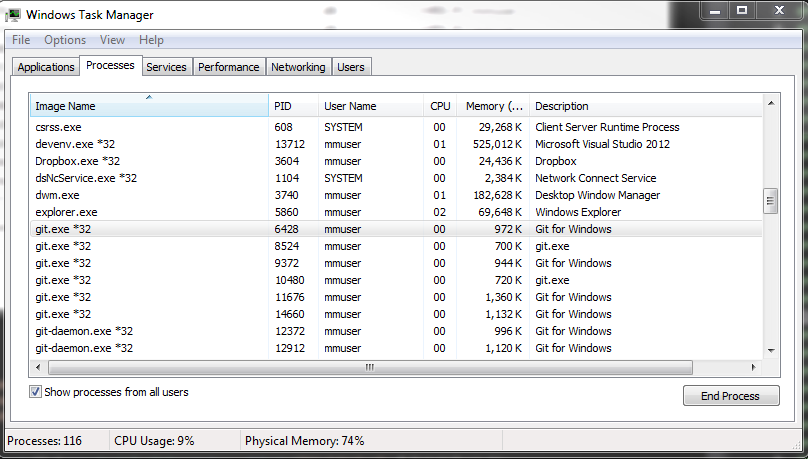Switch to the Users tab
808x459 pixels.
[x=351, y=67]
